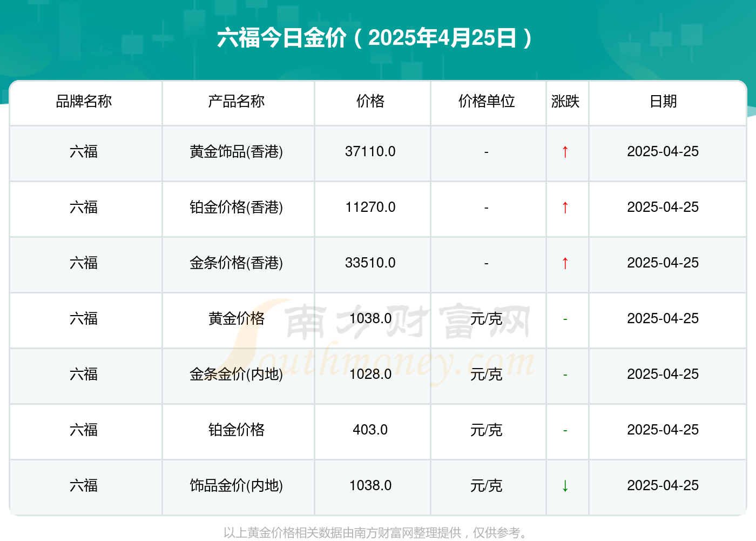Screen dimensions: 756x541
Task: Click the footer note 以上黄金价格相关数据由南方财富网整理提供
Action: click(x=342, y=533)
